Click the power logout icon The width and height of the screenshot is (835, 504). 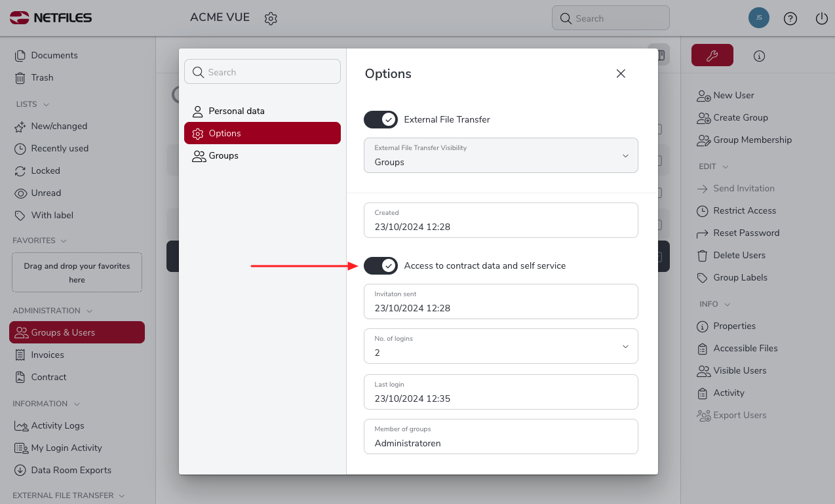point(821,18)
